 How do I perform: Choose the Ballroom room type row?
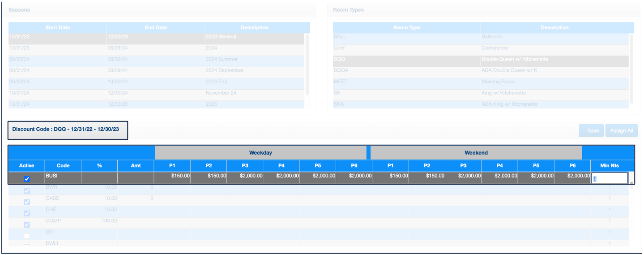click(x=481, y=37)
